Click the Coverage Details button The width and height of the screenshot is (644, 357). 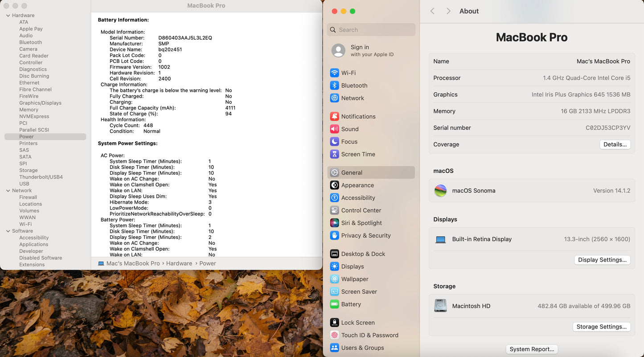(x=615, y=144)
